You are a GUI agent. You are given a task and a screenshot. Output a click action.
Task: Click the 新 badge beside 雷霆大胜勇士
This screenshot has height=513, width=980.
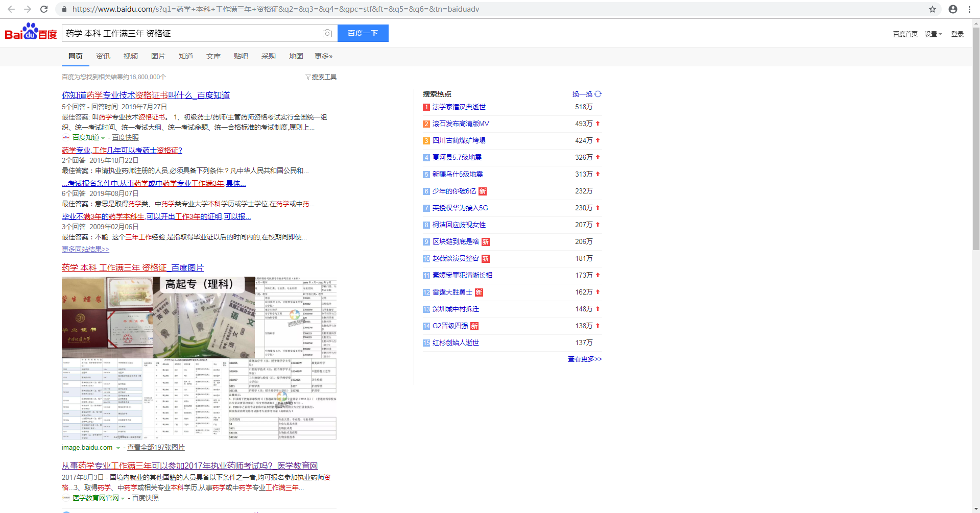click(479, 292)
